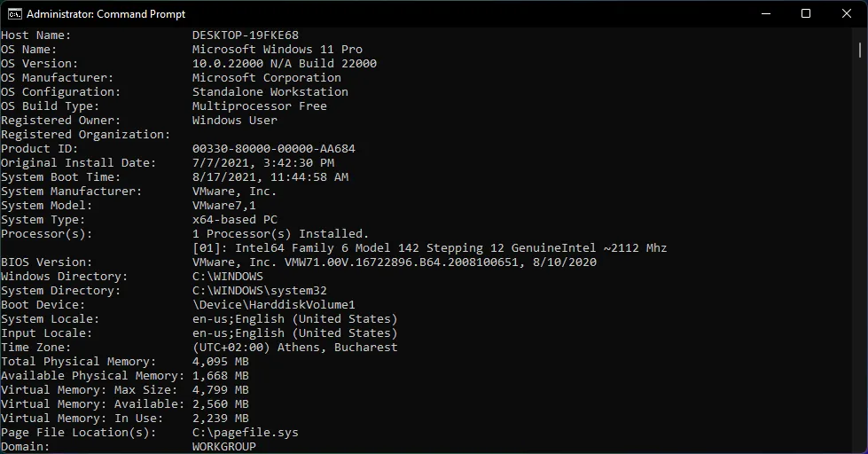Click the Product ID value 00330-80000-00000-AA684

click(274, 149)
